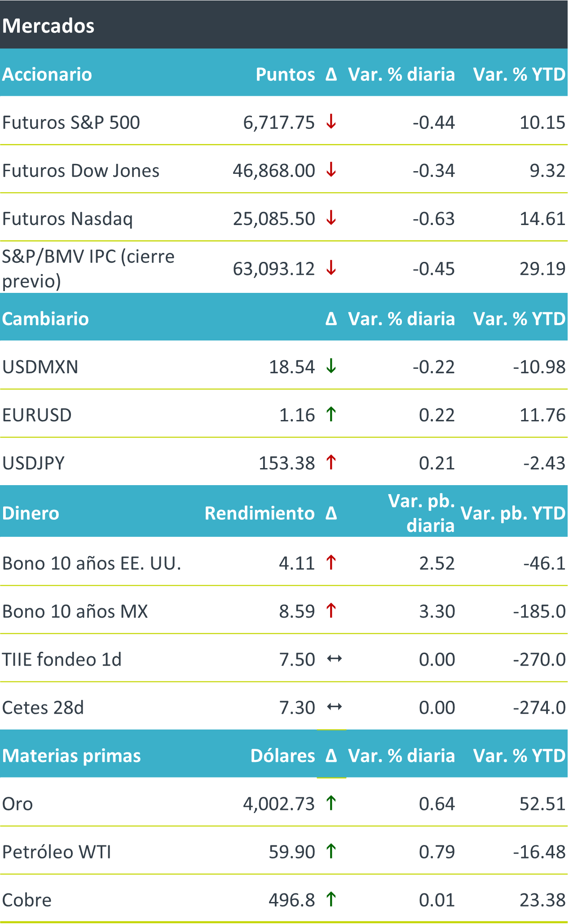Viewport: 569px width, 924px height.
Task: Click the green up arrow for Oro
Action: 331,803
